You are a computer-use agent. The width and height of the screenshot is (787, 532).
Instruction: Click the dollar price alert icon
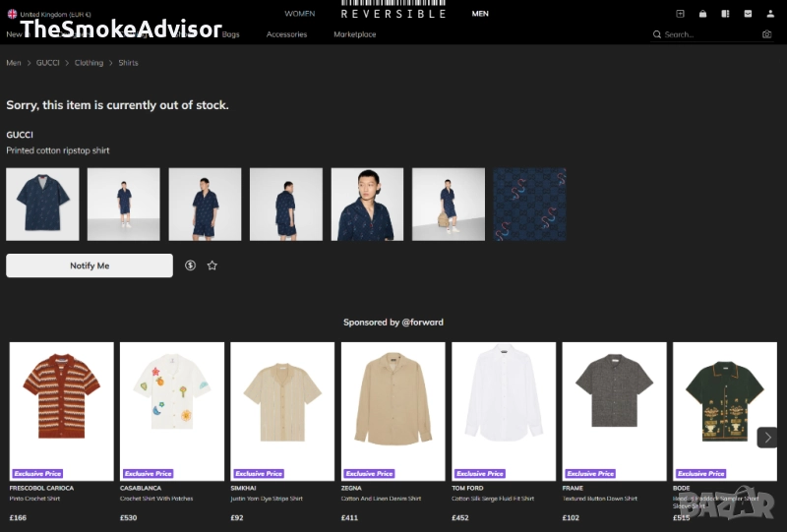(x=190, y=266)
